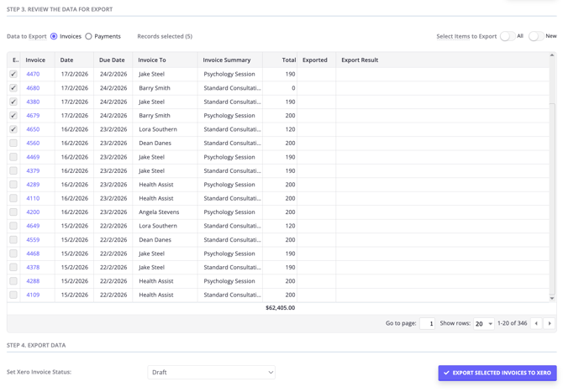Select the Payments radio button
The image size is (563, 392).
pos(89,36)
